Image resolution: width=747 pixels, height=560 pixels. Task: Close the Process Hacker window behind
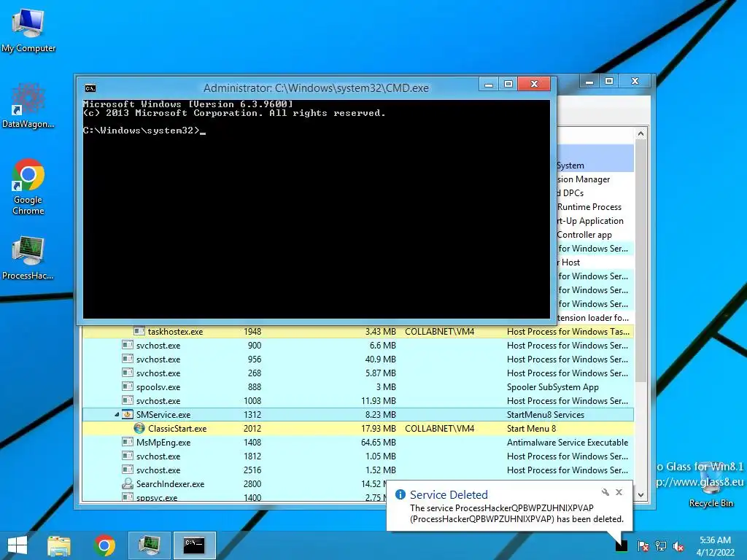point(635,82)
